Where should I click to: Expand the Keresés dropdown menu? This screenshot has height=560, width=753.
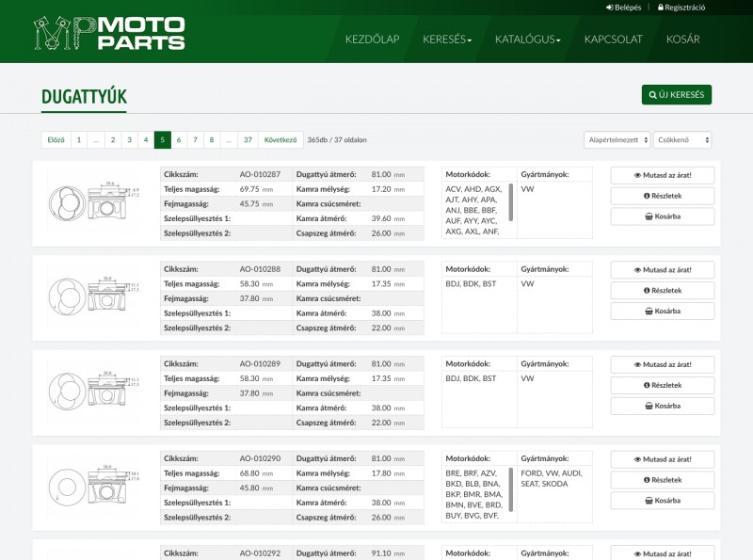447,40
